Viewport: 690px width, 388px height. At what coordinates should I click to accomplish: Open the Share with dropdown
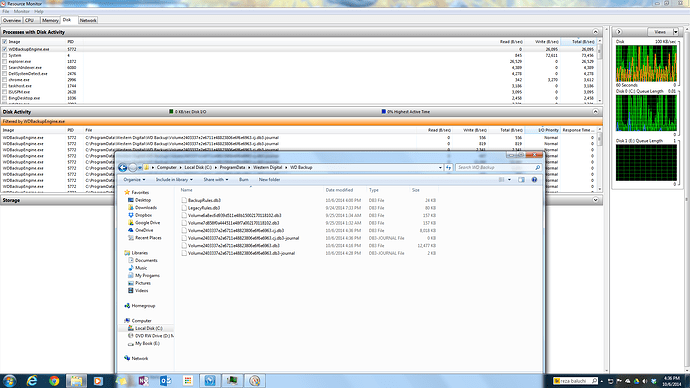(x=216, y=180)
